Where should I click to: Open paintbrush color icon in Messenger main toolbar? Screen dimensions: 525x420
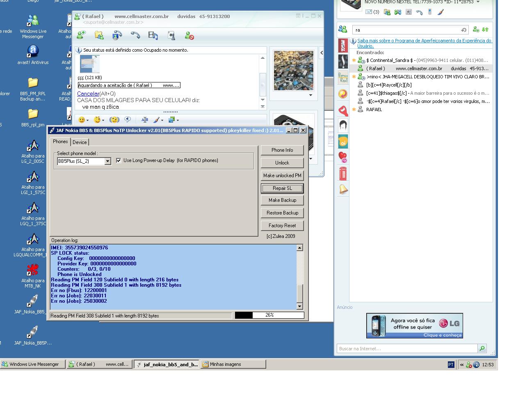coord(441,12)
